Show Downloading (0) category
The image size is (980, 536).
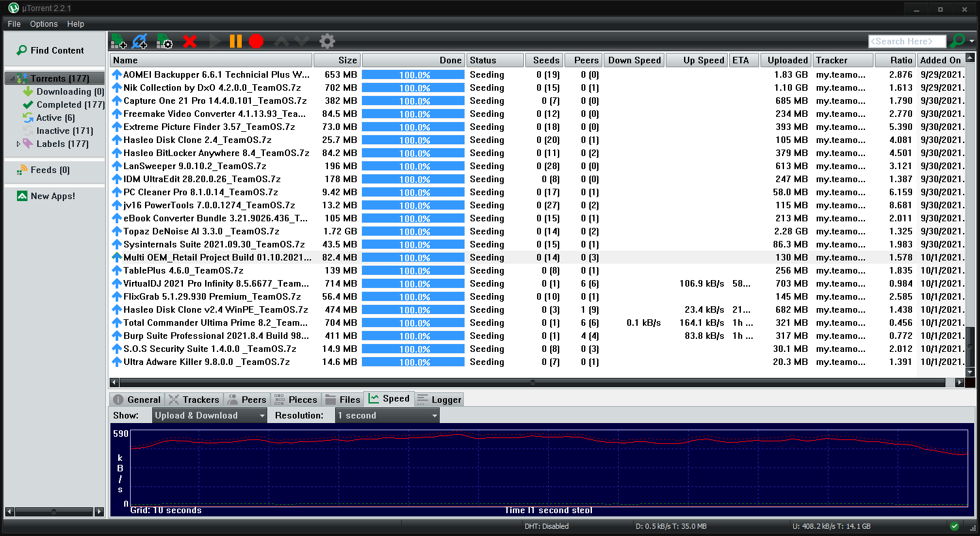click(63, 91)
